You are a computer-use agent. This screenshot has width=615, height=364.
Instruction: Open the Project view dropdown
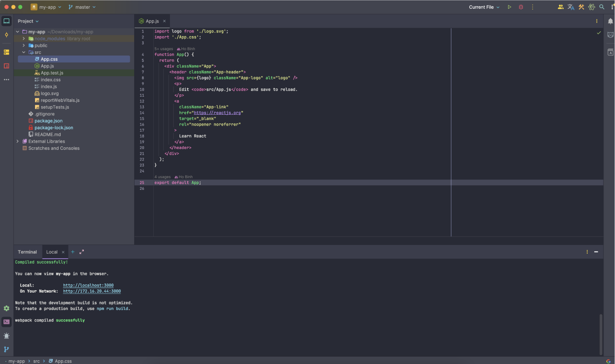pos(28,21)
